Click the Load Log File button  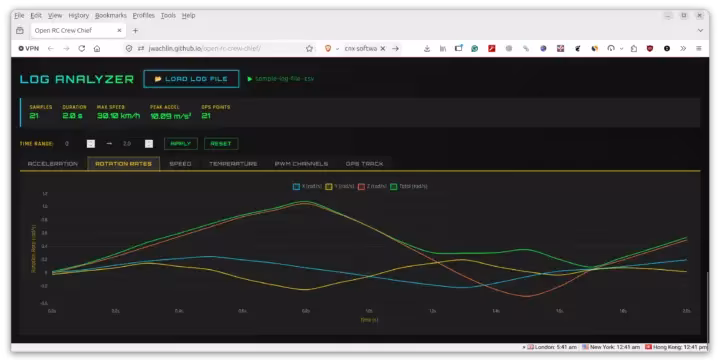tap(191, 79)
